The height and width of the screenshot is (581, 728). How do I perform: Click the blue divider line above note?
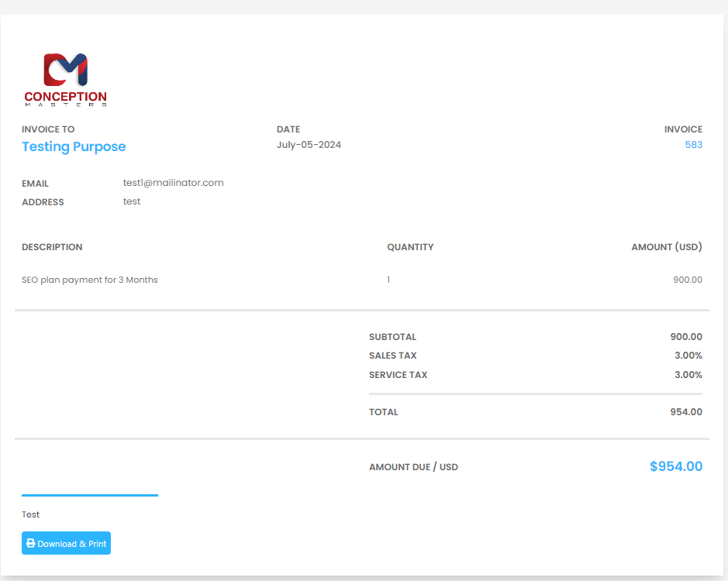90,495
